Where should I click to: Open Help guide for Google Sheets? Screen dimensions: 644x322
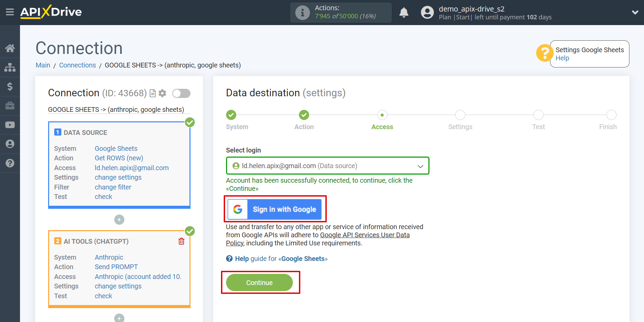(277, 259)
